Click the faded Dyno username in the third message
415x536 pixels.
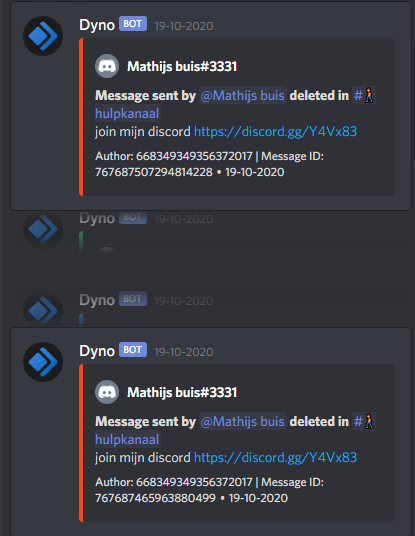pos(97,300)
